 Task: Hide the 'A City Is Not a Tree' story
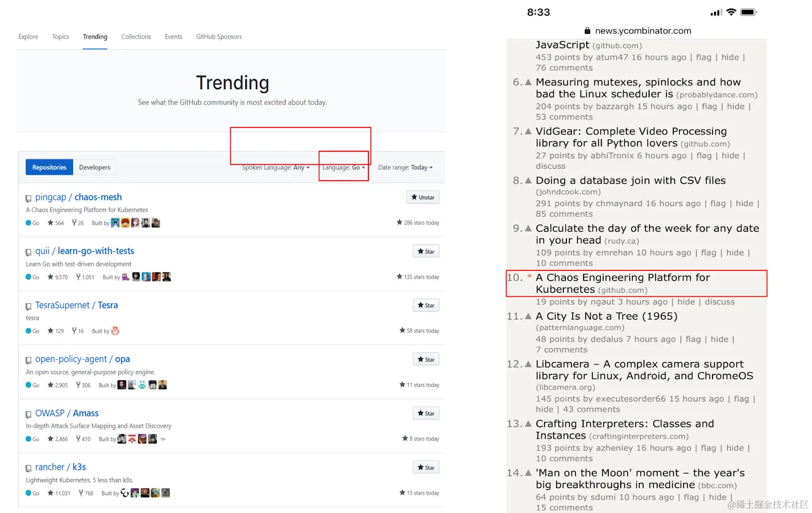coord(720,339)
